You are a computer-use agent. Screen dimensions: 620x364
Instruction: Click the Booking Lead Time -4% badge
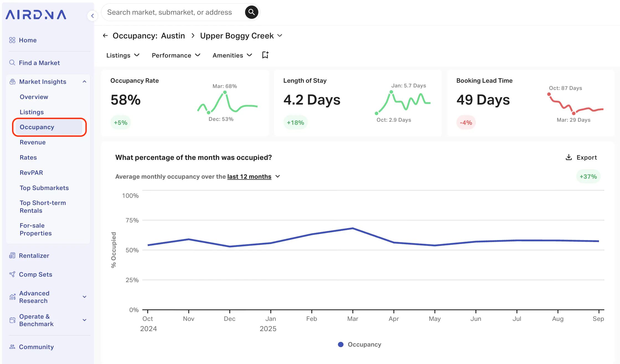click(x=466, y=123)
